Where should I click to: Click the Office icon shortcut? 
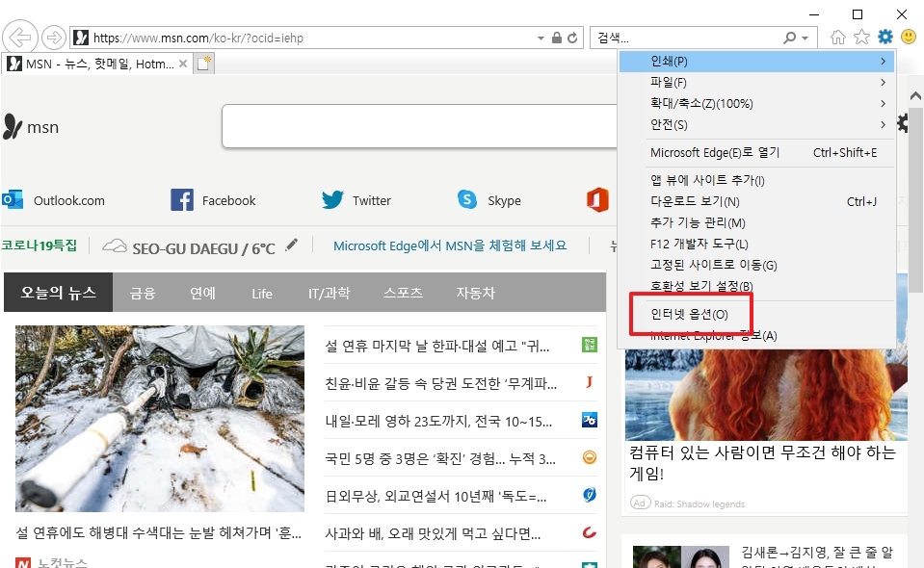(x=597, y=200)
